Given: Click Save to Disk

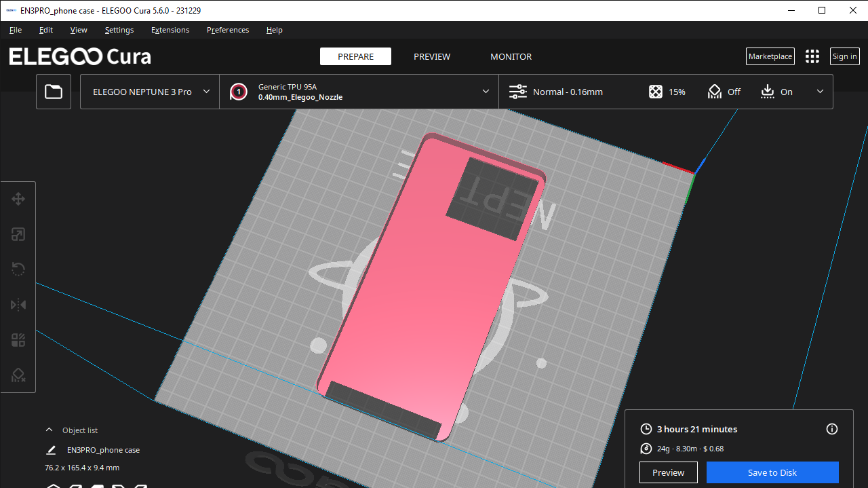Looking at the screenshot, I should 772,472.
